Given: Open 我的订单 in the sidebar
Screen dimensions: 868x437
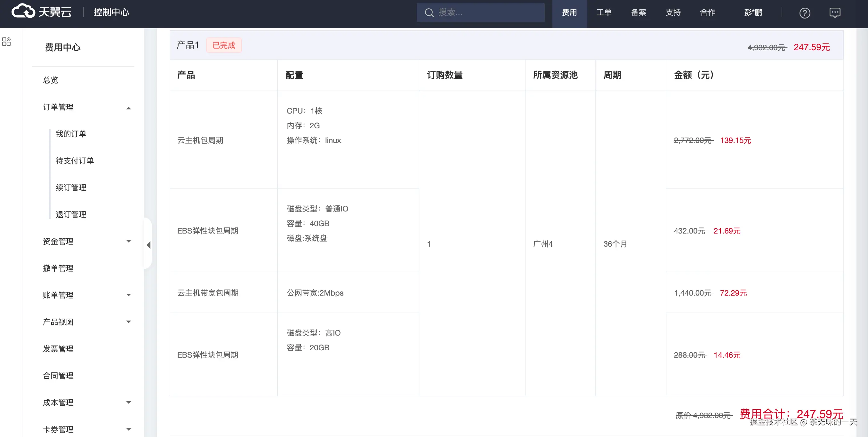Looking at the screenshot, I should 71,134.
